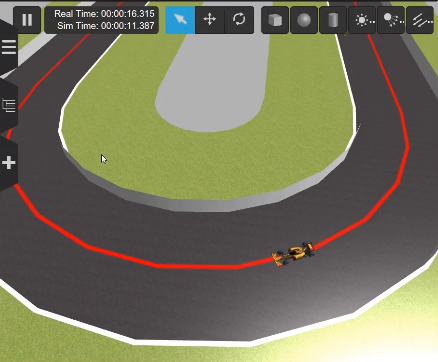Add a directional light
The height and width of the screenshot is (362, 438).
(x=420, y=20)
